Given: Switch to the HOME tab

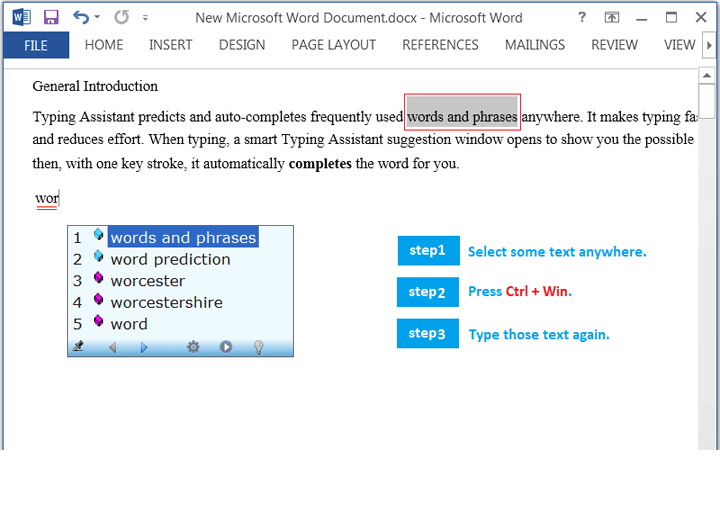Looking at the screenshot, I should click(x=104, y=45).
